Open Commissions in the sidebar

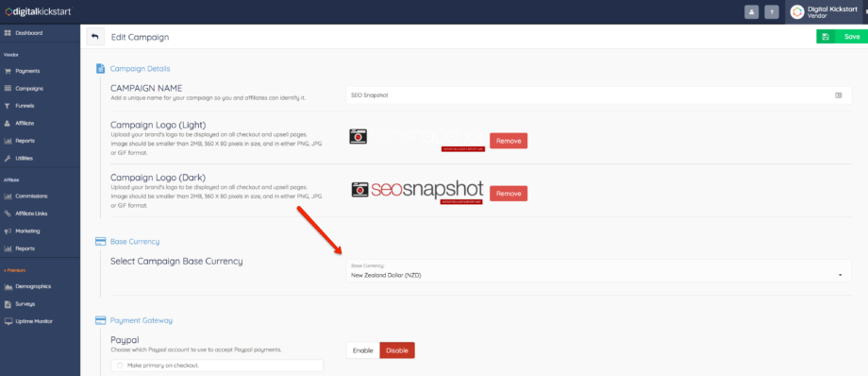(x=31, y=196)
